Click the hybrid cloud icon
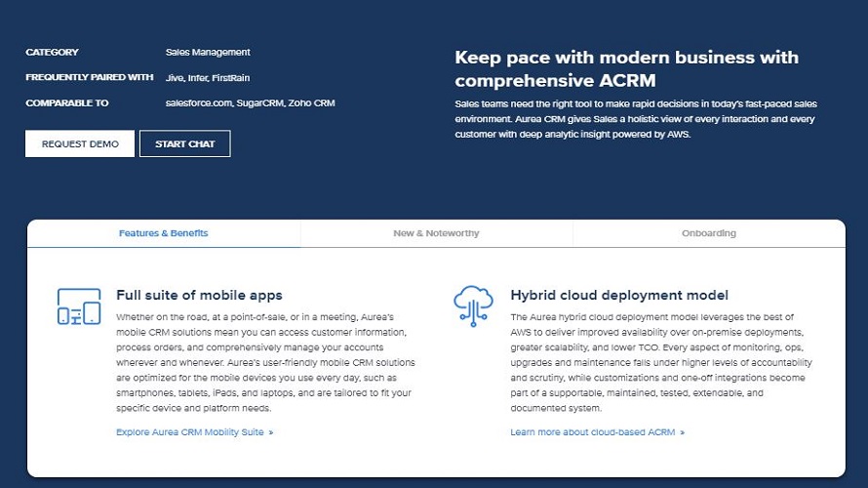Viewport: 868px width, 488px height. (473, 305)
